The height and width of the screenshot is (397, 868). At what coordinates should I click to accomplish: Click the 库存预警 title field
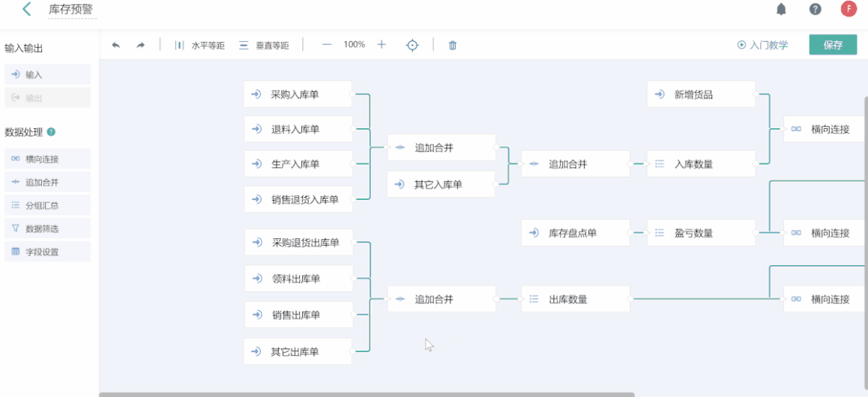tap(71, 10)
